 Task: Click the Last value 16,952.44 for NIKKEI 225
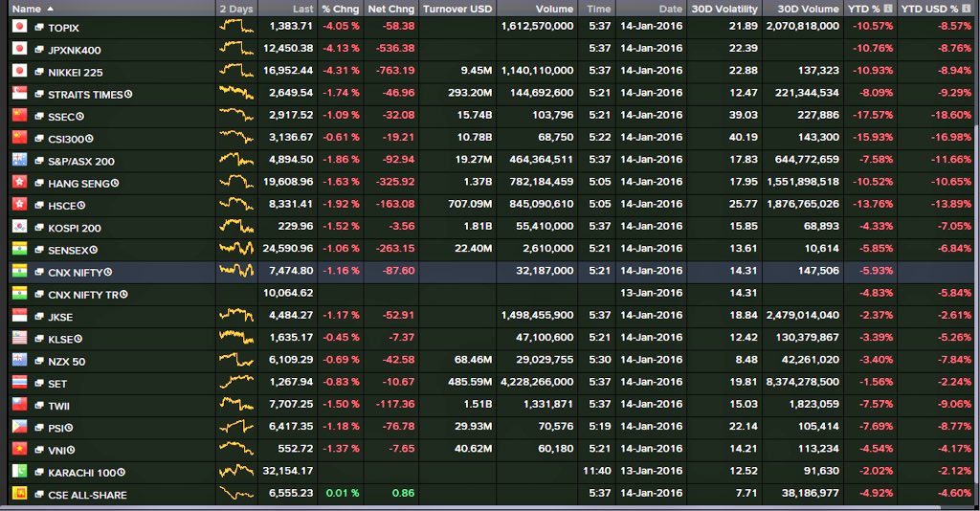(288, 71)
